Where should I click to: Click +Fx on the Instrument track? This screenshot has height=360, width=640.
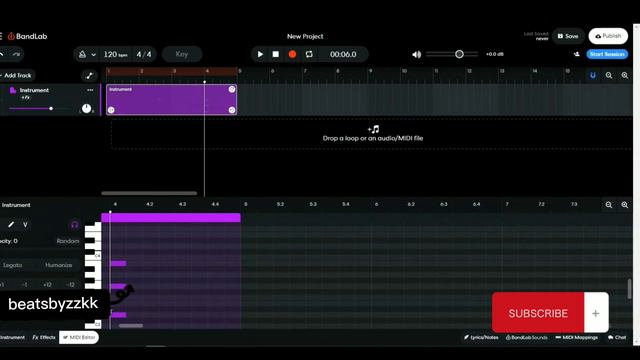tap(25, 98)
